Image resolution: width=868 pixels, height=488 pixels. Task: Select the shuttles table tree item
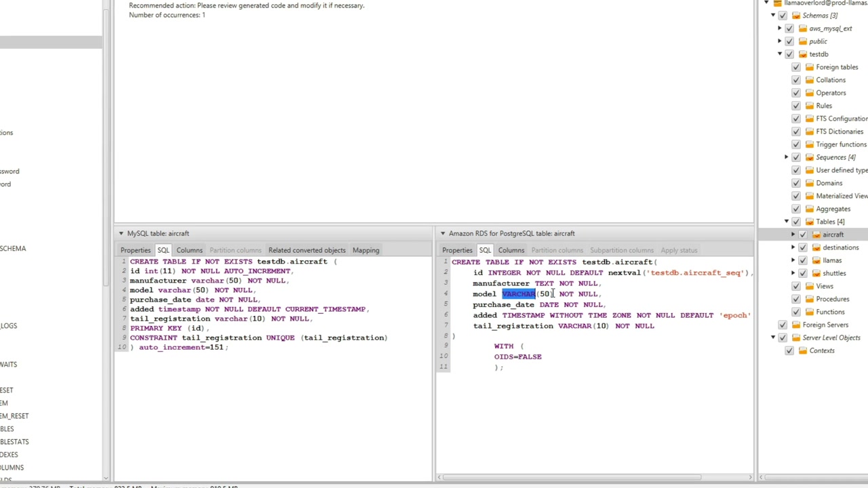[834, 273]
